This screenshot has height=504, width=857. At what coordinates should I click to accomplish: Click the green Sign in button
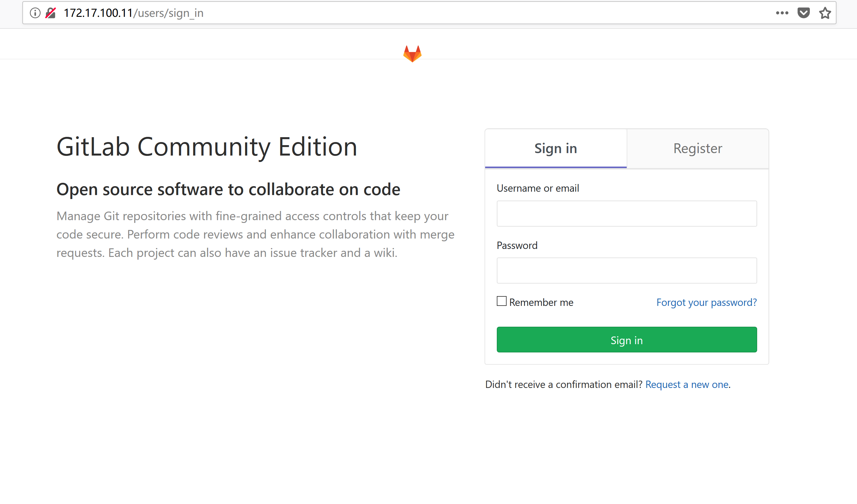[627, 340]
